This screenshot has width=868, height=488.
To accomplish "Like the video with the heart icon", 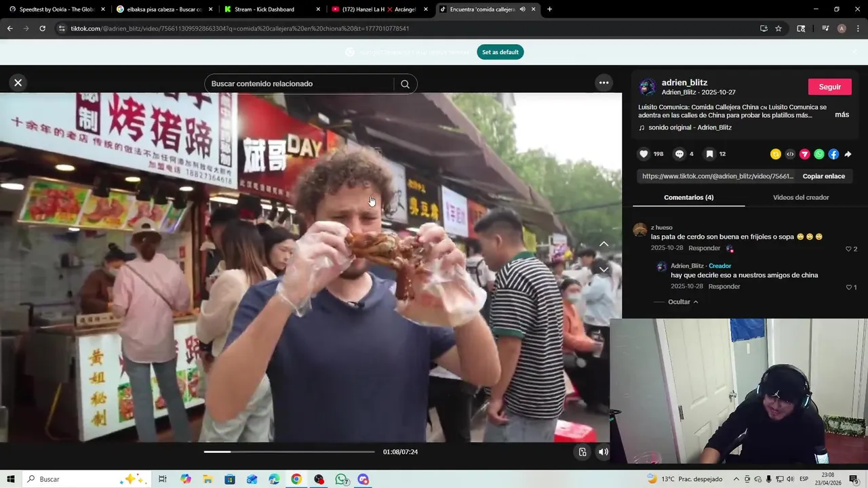I will click(644, 154).
